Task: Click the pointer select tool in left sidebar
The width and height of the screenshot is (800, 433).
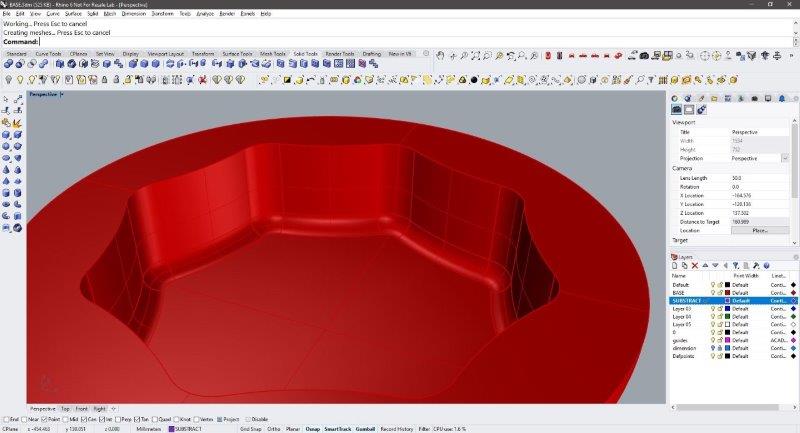Action: (x=6, y=99)
